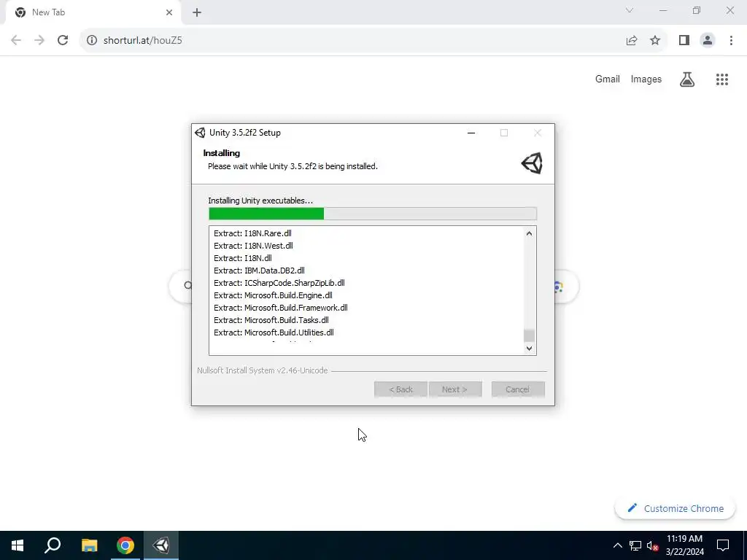The height and width of the screenshot is (560, 747).
Task: Open File Explorer from the taskbar
Action: [x=89, y=545]
